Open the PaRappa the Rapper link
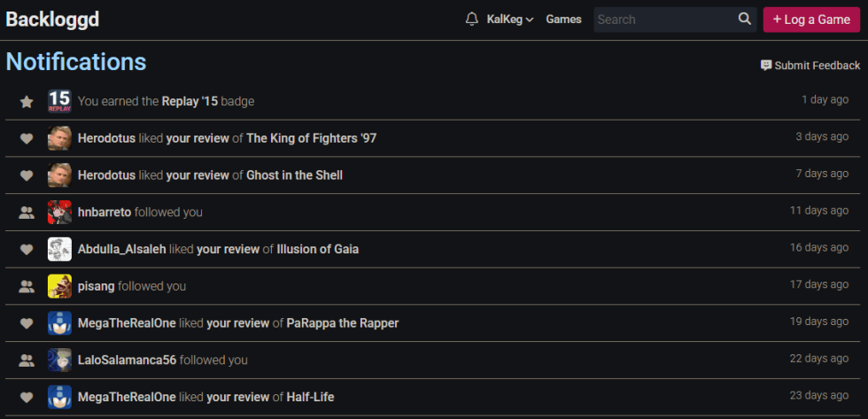Image resolution: width=868 pixels, height=419 pixels. coord(343,323)
